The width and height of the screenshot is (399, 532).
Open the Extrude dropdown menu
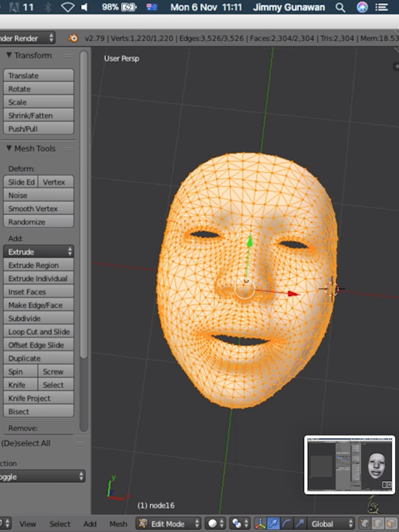(x=38, y=252)
